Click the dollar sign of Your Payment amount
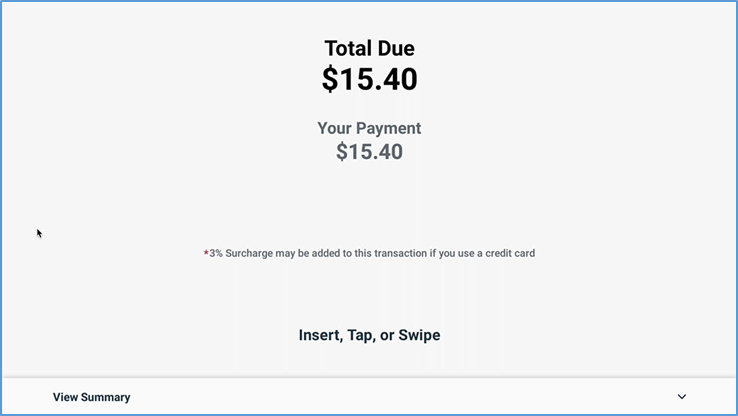The width and height of the screenshot is (738, 416). click(x=342, y=152)
